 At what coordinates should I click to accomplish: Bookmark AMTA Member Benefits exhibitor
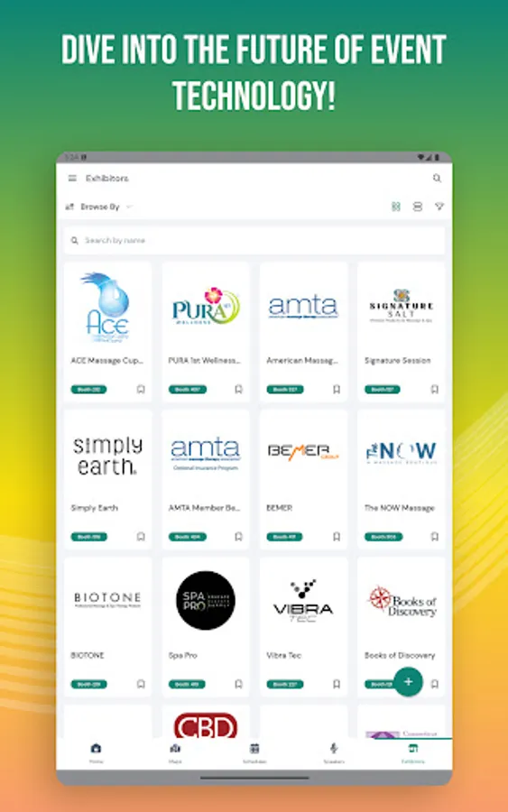click(x=239, y=537)
